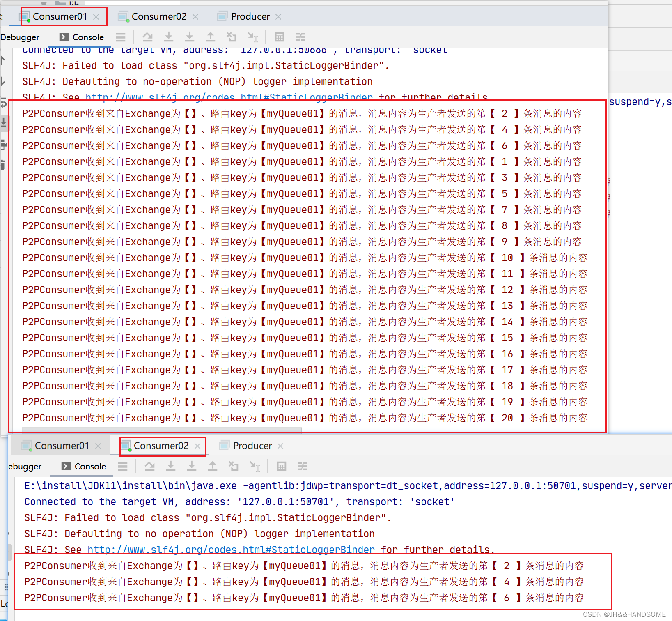Screen dimensions: 672x621
Task: Open Console tab in upper panel
Action: (x=82, y=37)
